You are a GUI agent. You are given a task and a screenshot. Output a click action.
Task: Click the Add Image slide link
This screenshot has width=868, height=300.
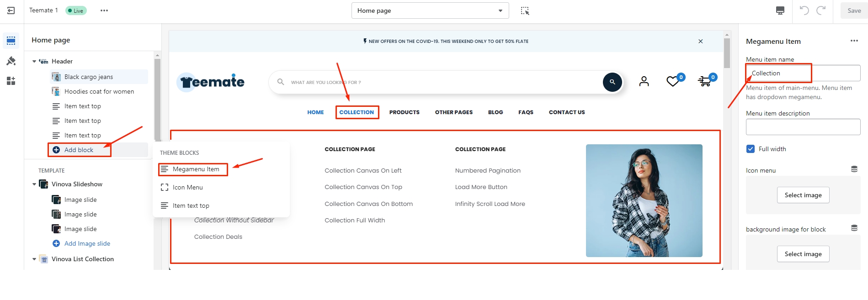tap(87, 243)
